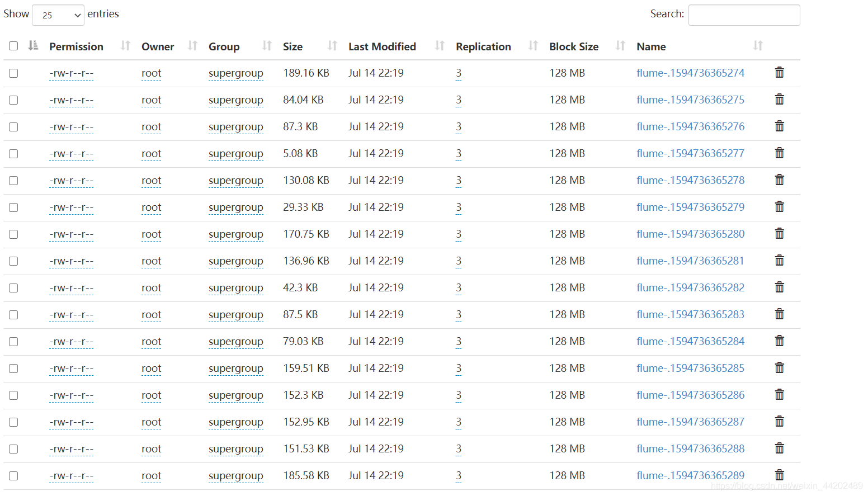Click trash icon next to flume-.1594736365279
868x496 pixels.
pos(779,206)
